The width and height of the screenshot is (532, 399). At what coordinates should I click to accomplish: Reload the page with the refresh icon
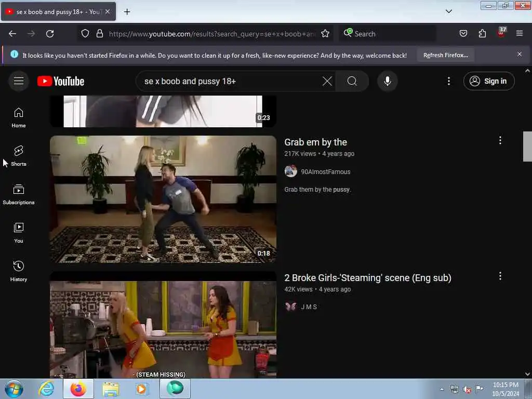(x=50, y=34)
